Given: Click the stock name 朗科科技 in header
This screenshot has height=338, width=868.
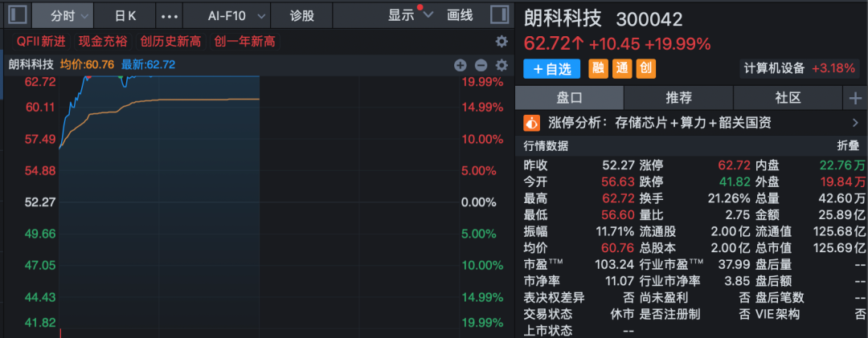Looking at the screenshot, I should (x=563, y=18).
